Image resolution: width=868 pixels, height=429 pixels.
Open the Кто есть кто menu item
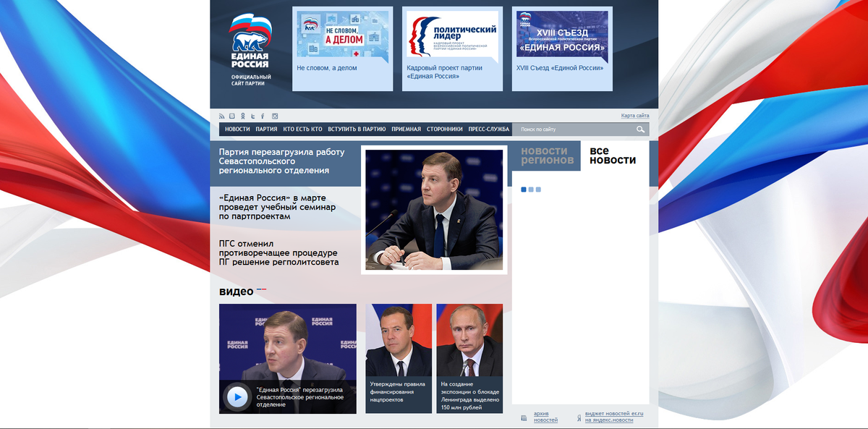click(x=302, y=129)
